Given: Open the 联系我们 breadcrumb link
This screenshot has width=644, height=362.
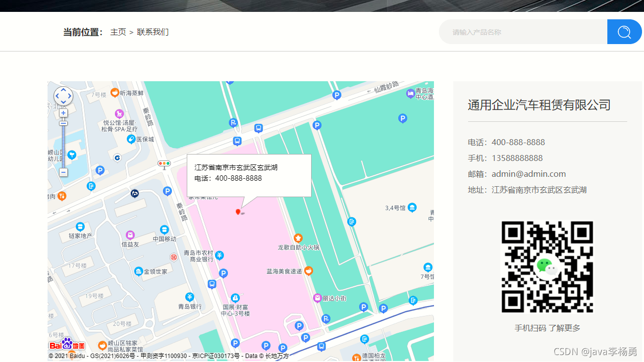Looking at the screenshot, I should pyautogui.click(x=153, y=32).
